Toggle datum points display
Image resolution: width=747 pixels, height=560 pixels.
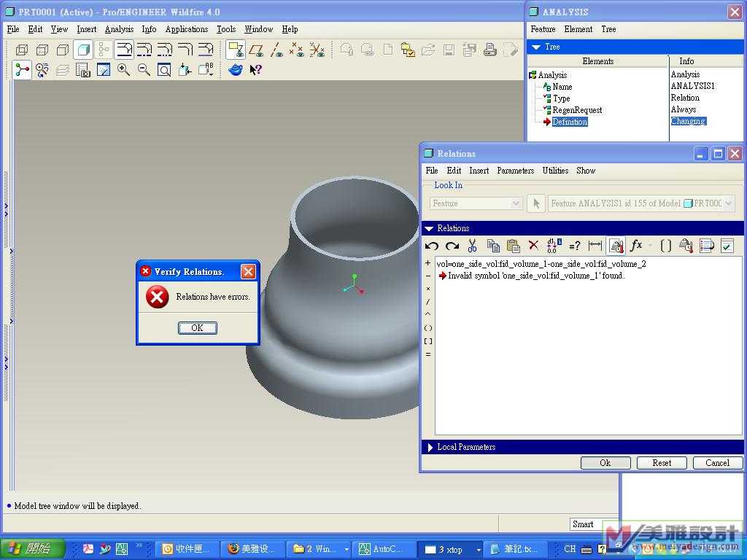[x=296, y=50]
